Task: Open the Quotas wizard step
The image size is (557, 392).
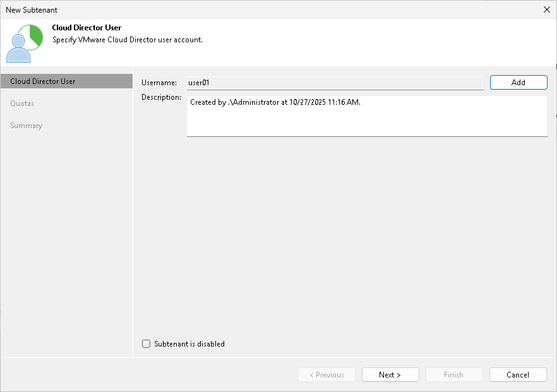Action: (22, 103)
